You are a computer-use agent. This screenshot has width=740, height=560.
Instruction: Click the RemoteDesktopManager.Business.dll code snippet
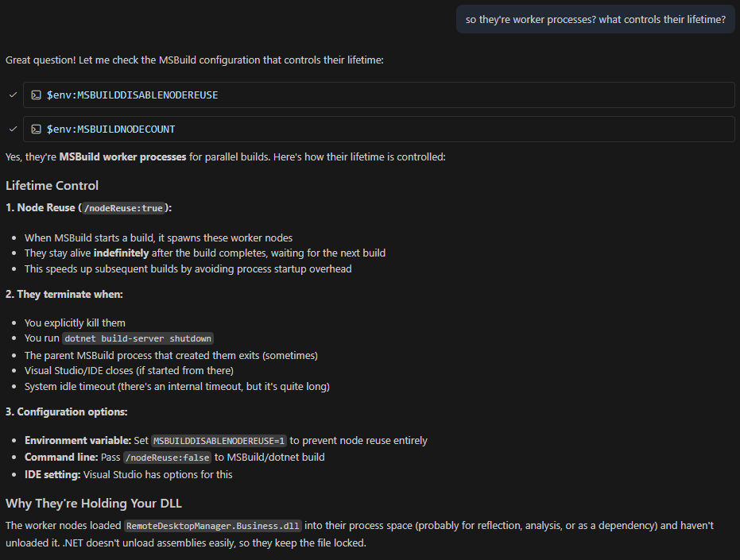point(213,526)
